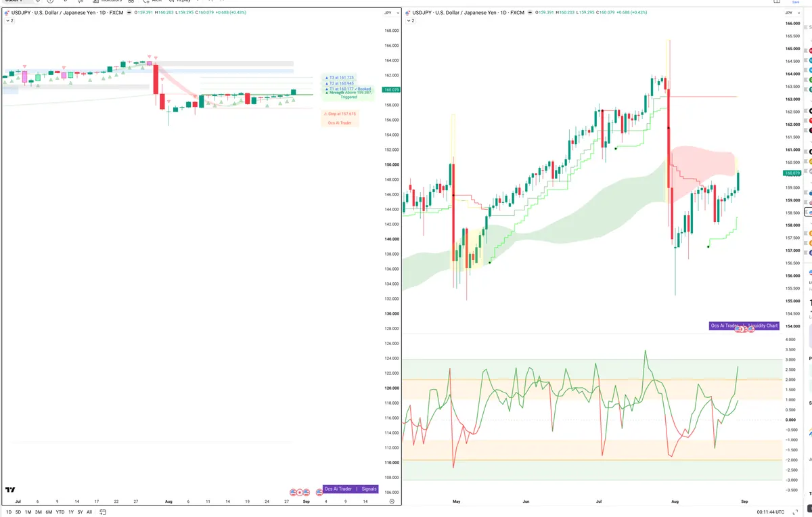The height and width of the screenshot is (517, 812).
Task: Select the 5D date range
Action: tap(18, 512)
